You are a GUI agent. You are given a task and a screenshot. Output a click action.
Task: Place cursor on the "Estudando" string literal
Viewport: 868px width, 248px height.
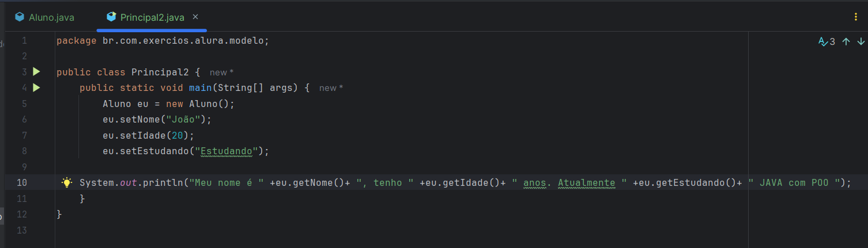(x=227, y=151)
